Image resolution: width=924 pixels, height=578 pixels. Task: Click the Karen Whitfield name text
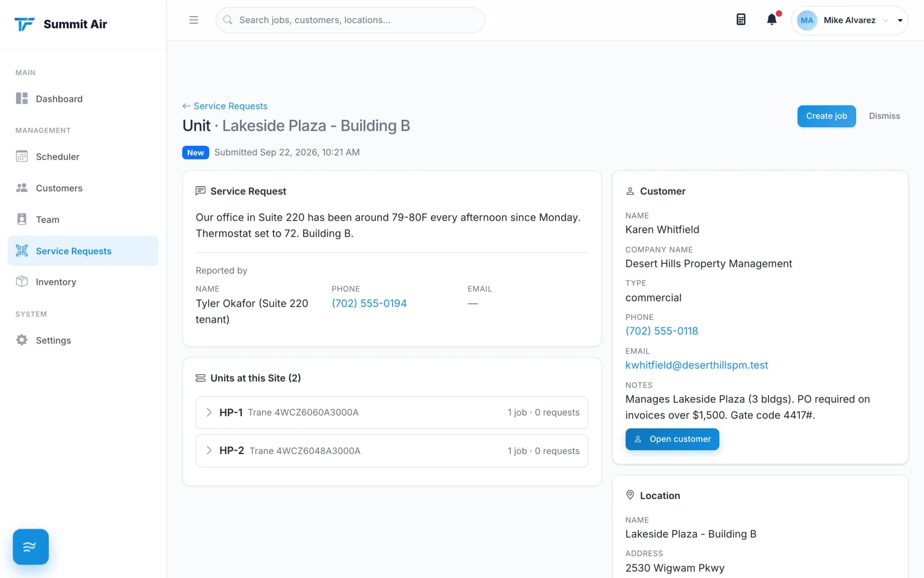[662, 230]
